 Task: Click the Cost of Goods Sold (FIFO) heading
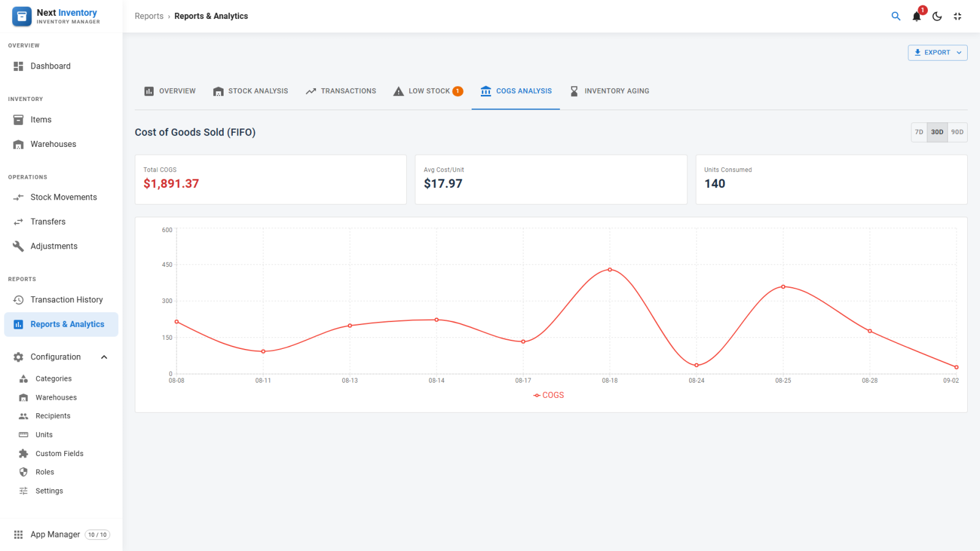[x=195, y=132]
